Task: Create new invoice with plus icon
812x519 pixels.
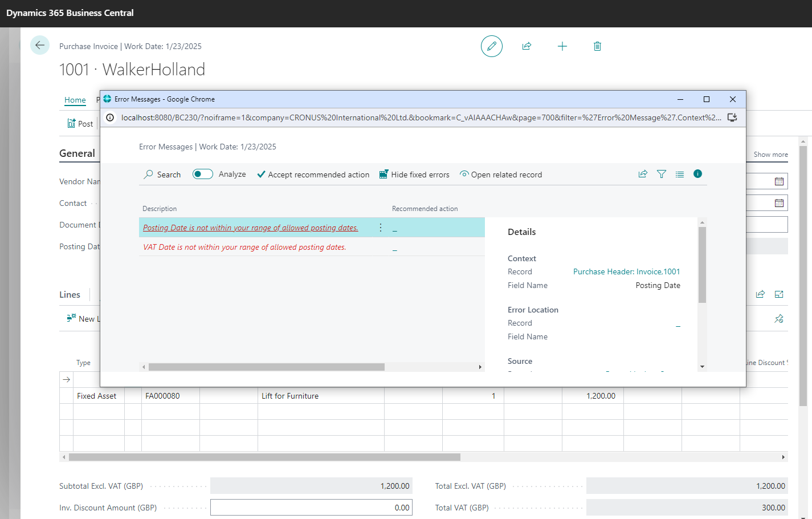Action: coord(562,46)
